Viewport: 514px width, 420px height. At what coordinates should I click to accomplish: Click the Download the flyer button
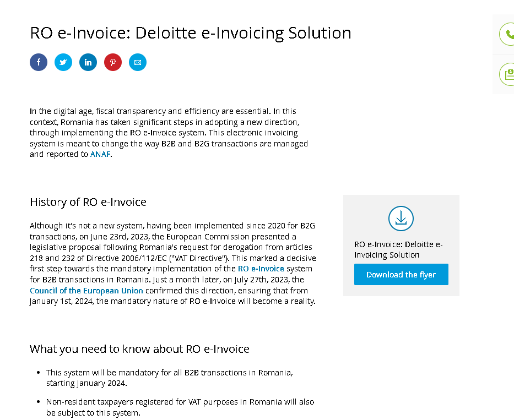pos(401,275)
